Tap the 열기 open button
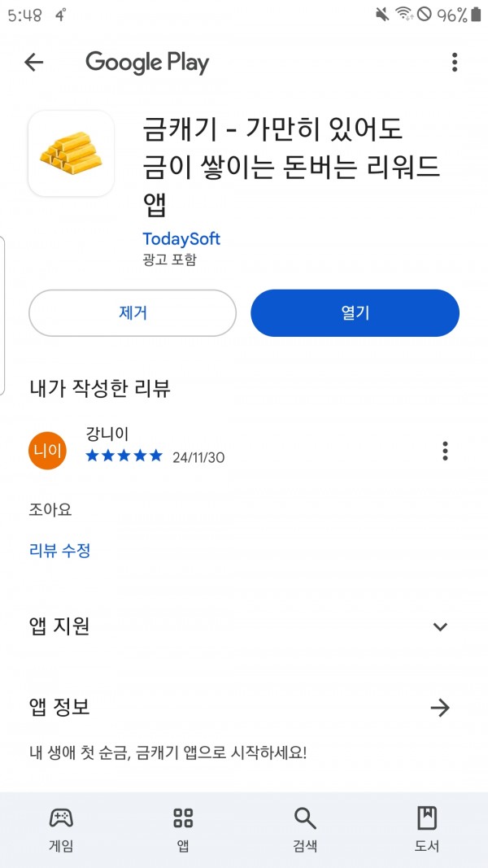This screenshot has height=868, width=488. click(355, 312)
